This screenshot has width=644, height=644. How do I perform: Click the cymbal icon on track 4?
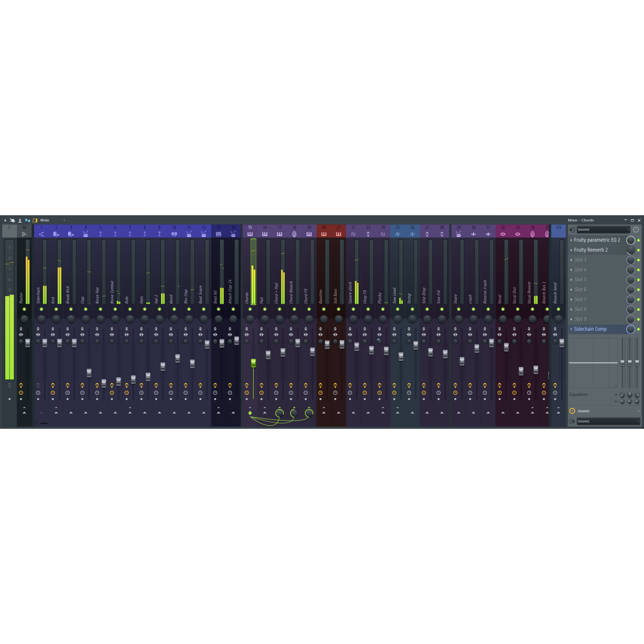pos(85,235)
